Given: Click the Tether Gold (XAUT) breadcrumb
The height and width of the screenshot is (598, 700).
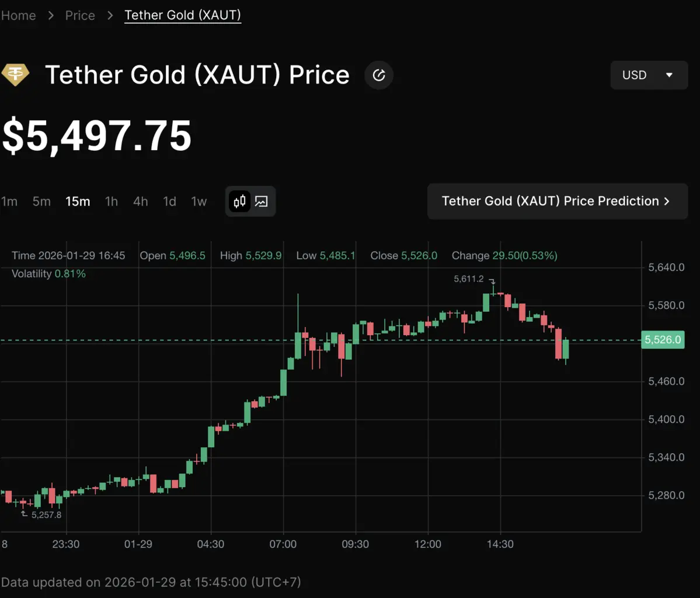Looking at the screenshot, I should tap(183, 15).
